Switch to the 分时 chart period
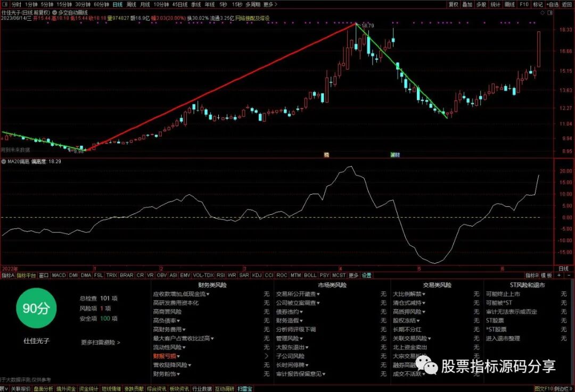Screen dimensions: 575x392 tap(17, 4)
